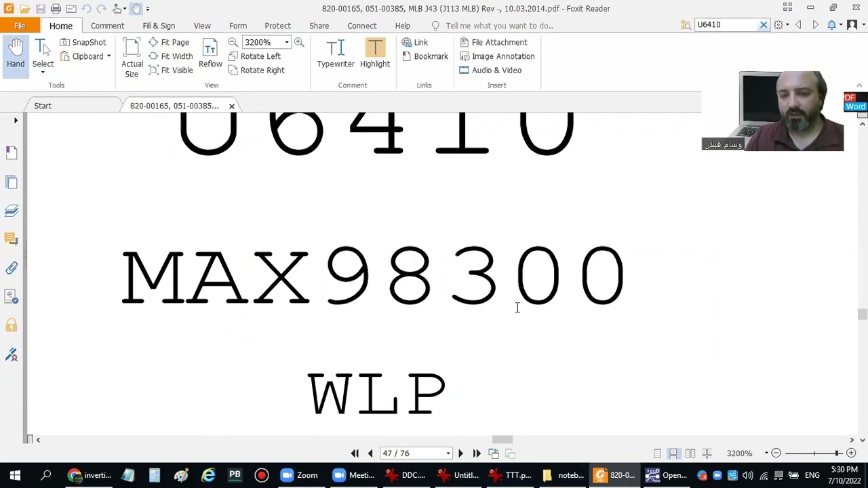
Task: Open the layers side panel
Action: point(12,211)
